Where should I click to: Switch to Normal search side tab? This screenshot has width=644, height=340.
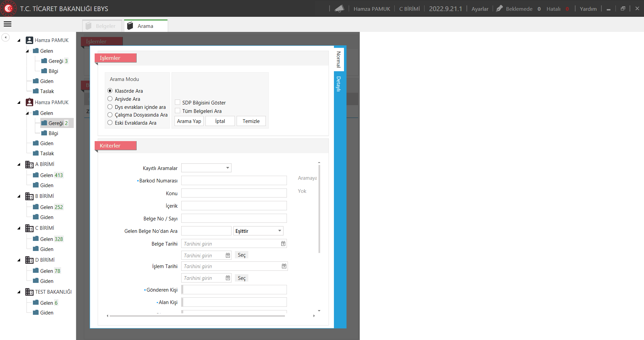coord(339,59)
